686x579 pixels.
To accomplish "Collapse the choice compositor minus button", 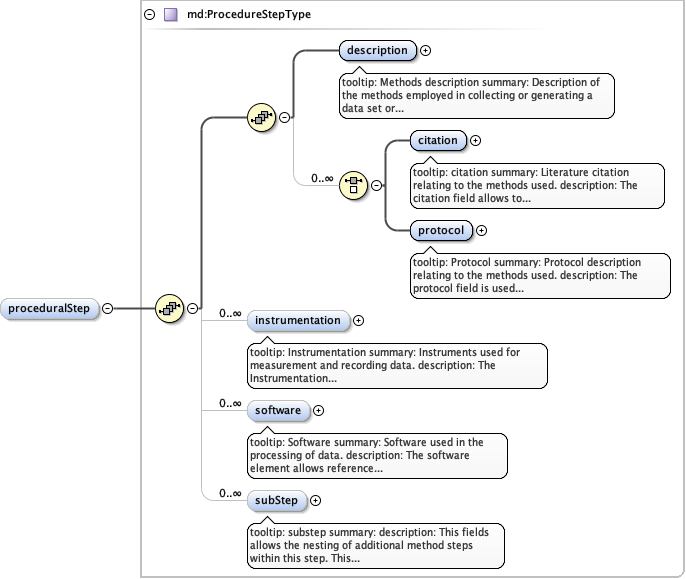I will [376, 184].
